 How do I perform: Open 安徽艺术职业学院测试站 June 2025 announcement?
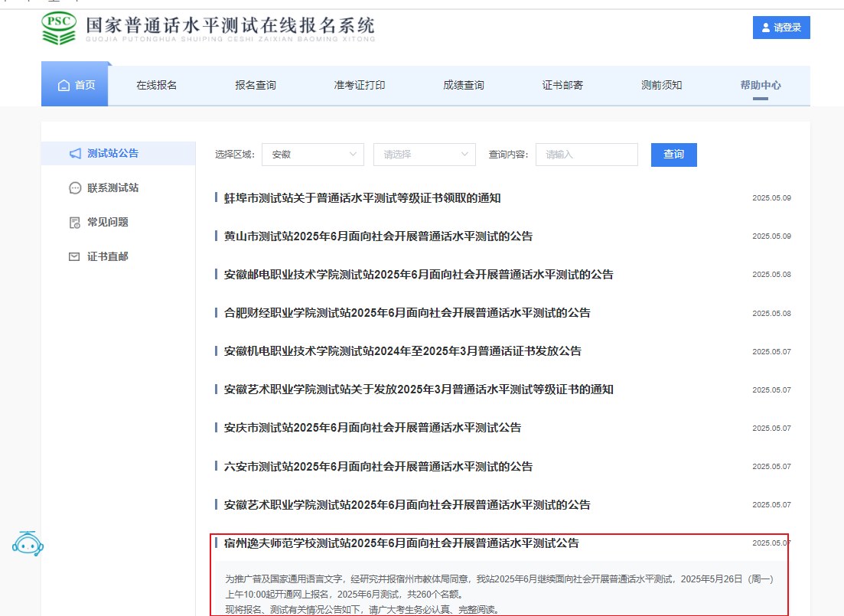click(x=408, y=504)
